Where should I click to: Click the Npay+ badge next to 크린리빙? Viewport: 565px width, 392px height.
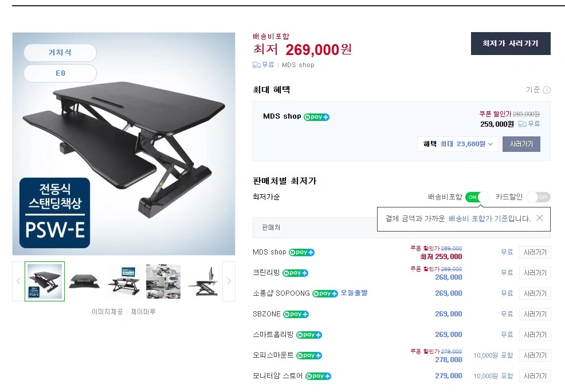295,273
